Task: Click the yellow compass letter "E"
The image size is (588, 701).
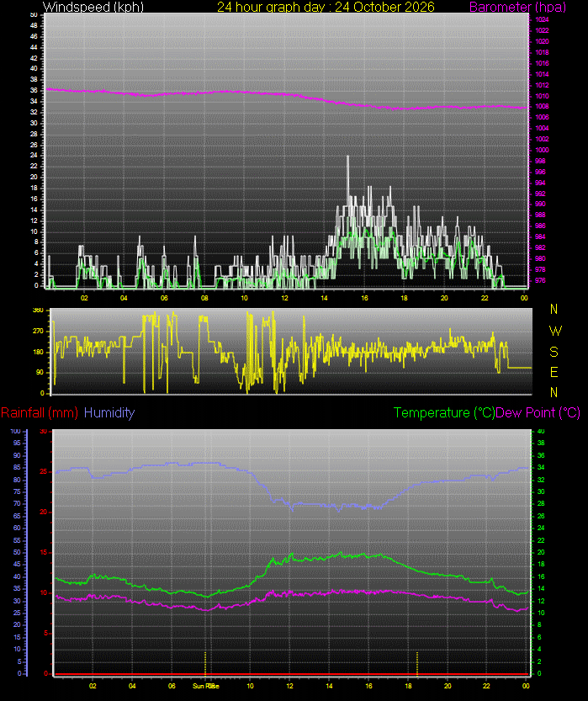Action: point(554,372)
